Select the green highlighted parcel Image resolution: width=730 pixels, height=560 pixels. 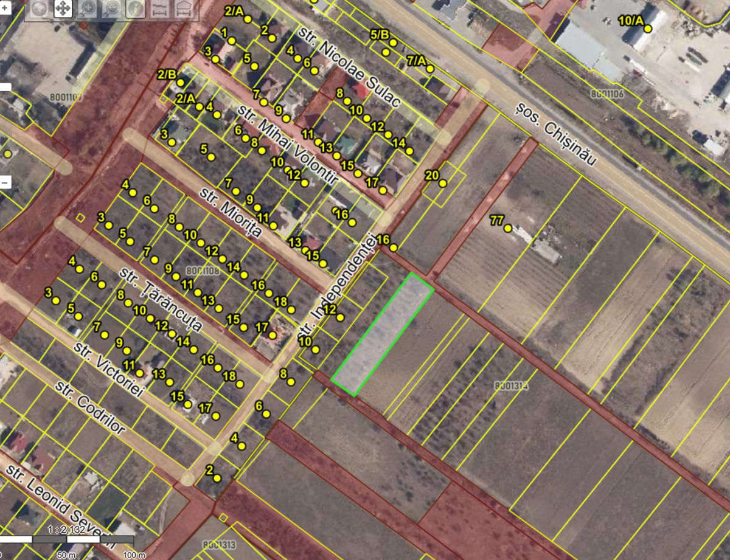[x=383, y=334]
